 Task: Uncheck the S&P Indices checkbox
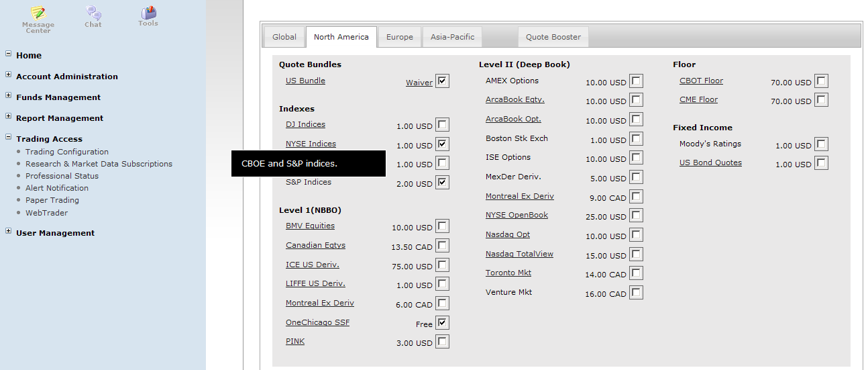(442, 182)
